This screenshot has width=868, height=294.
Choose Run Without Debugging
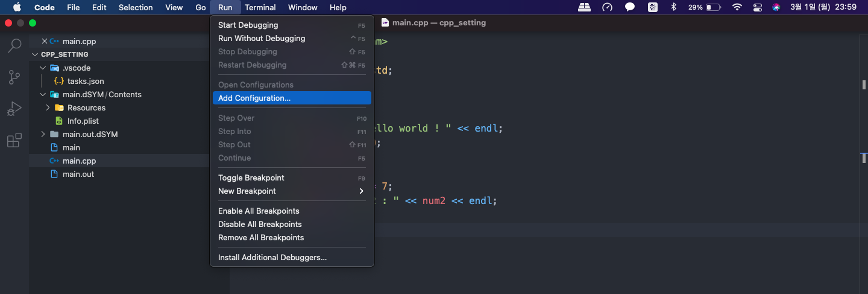point(292,39)
